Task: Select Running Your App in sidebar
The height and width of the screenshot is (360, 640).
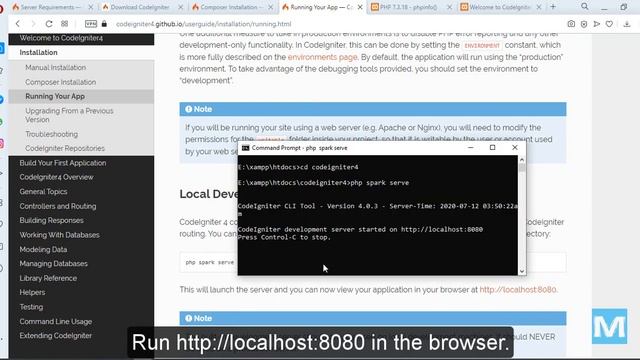Action: (x=55, y=96)
